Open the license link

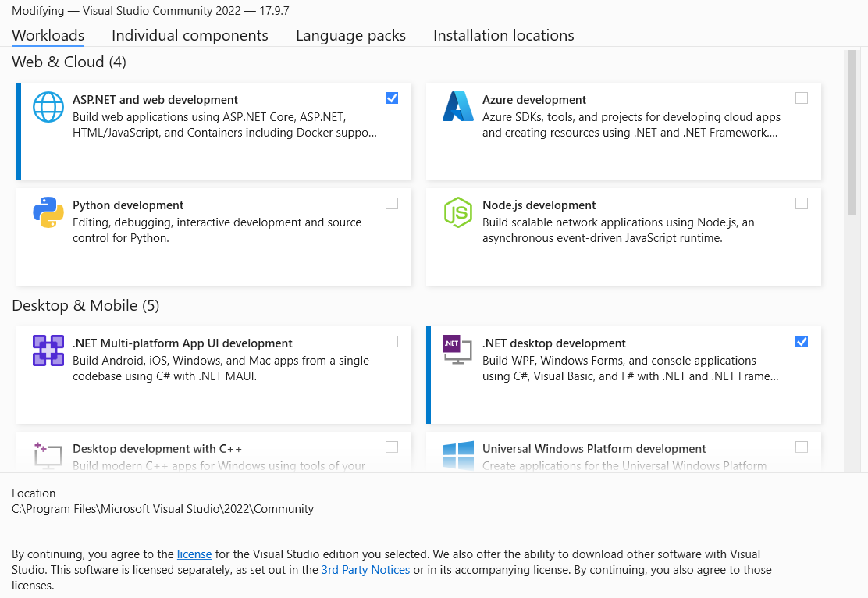pos(194,554)
